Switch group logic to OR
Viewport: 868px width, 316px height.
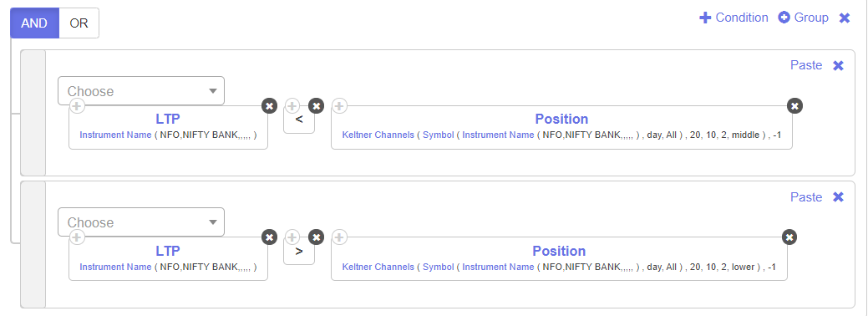coord(79,23)
